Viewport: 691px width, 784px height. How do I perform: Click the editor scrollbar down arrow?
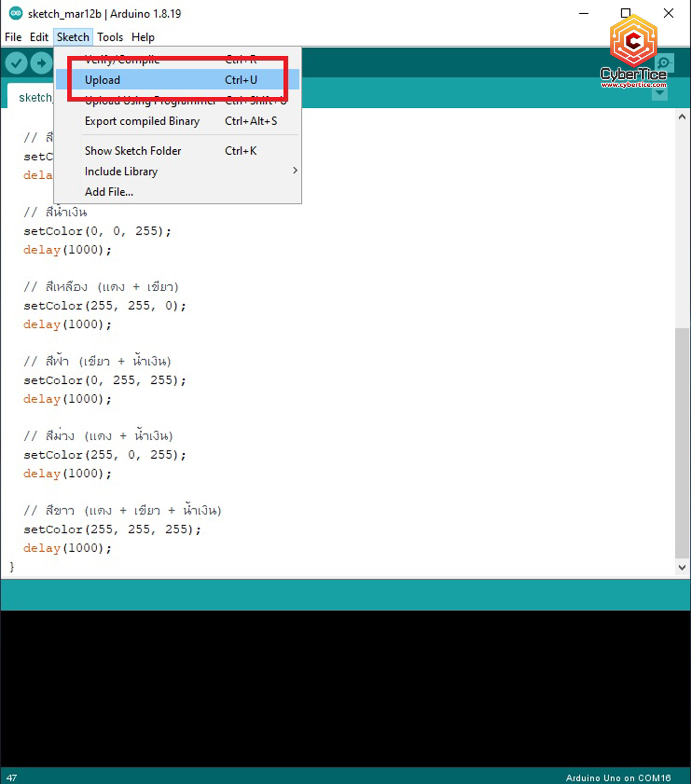(682, 568)
